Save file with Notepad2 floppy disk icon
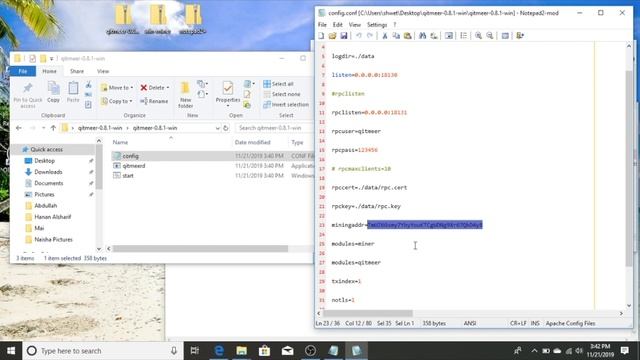This screenshot has width=640, height=360. 344,36
